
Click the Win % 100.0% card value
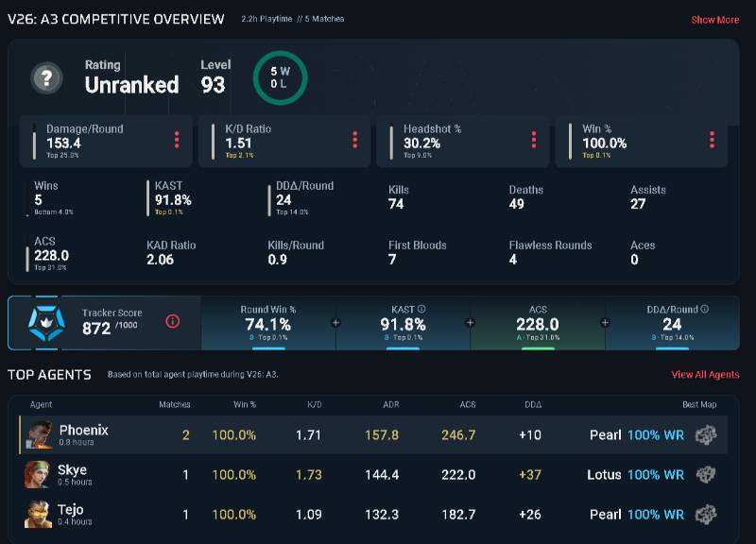click(x=605, y=144)
